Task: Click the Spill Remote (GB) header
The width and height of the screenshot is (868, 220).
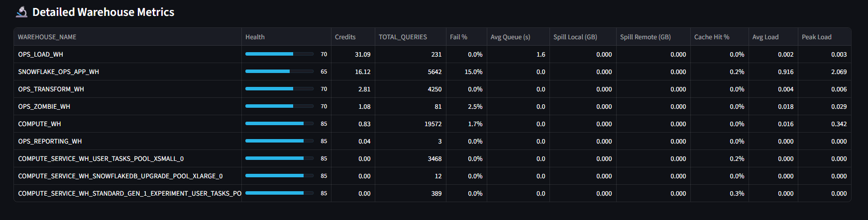Action: pos(645,37)
